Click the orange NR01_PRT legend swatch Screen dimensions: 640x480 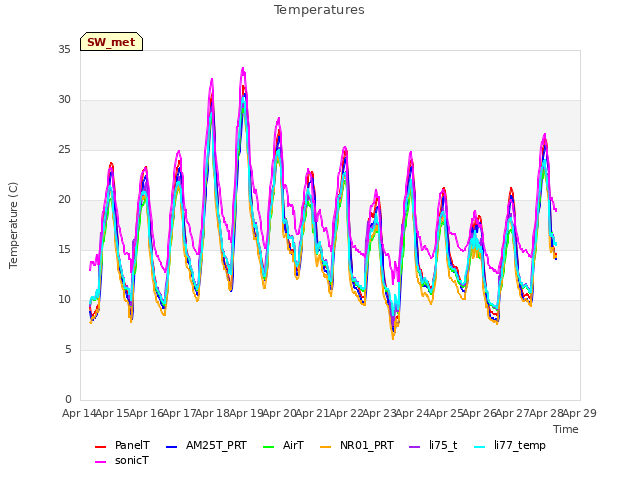click(x=325, y=447)
